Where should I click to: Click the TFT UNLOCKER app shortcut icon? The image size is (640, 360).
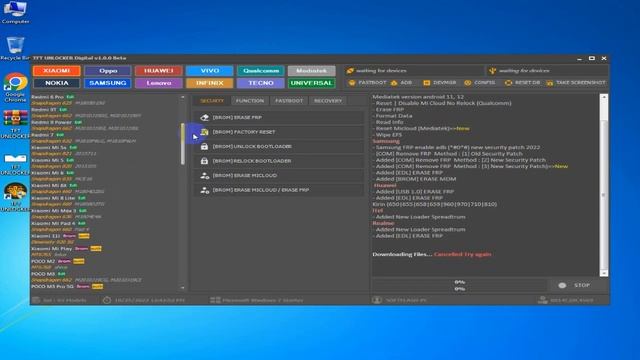coord(15,198)
